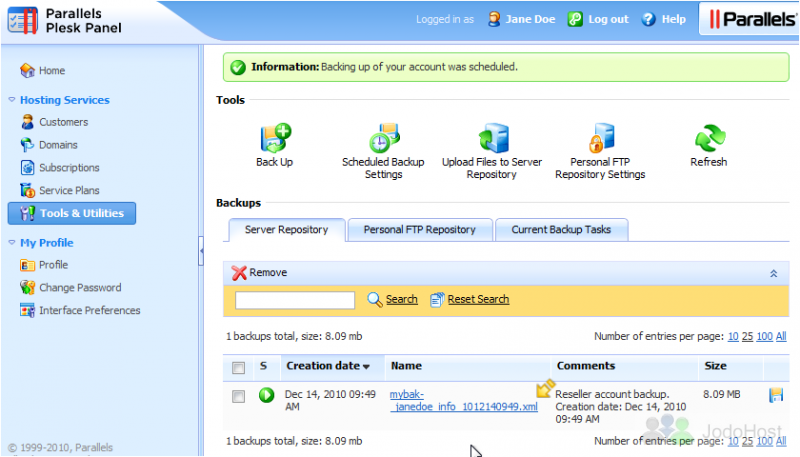
Task: Click the Profile icon in sidebar
Action: [27, 265]
